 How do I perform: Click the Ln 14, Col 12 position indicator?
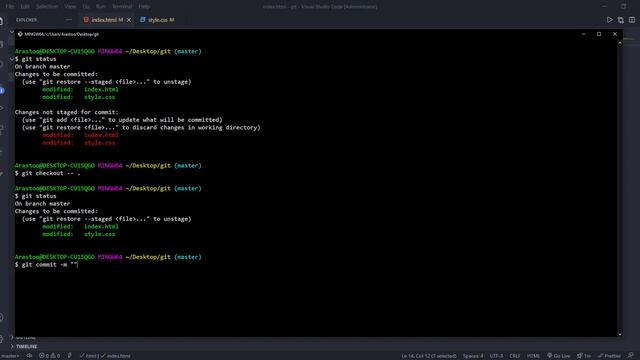(x=429, y=356)
